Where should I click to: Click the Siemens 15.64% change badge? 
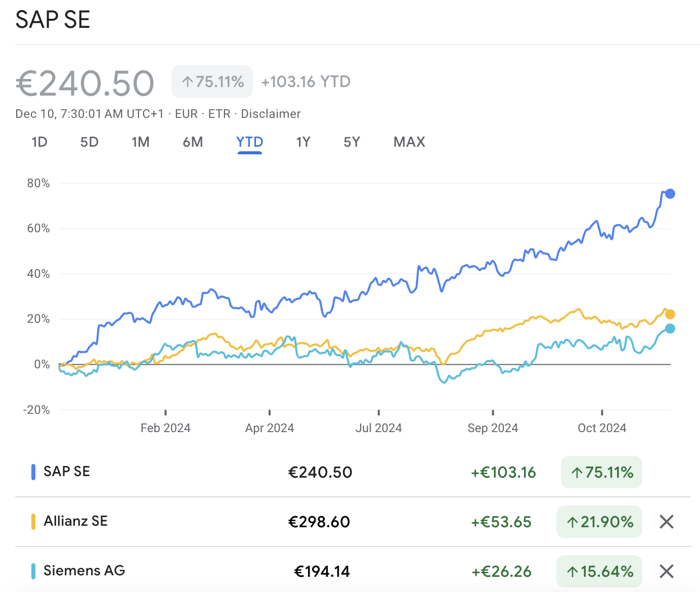(x=599, y=572)
